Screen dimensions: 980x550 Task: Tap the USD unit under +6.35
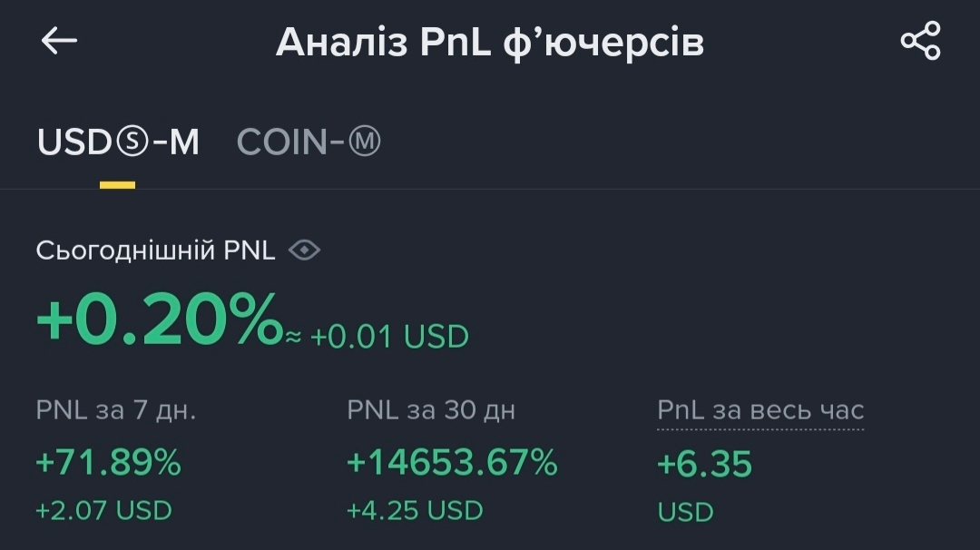[x=685, y=513]
